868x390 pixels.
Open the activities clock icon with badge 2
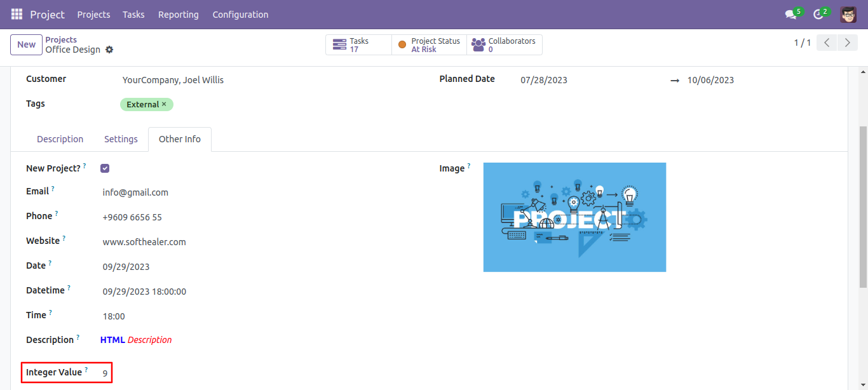(818, 14)
